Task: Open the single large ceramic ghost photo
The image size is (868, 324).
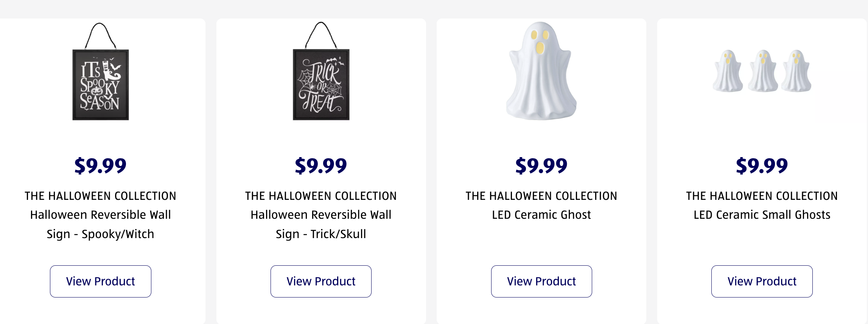Action: [541, 72]
